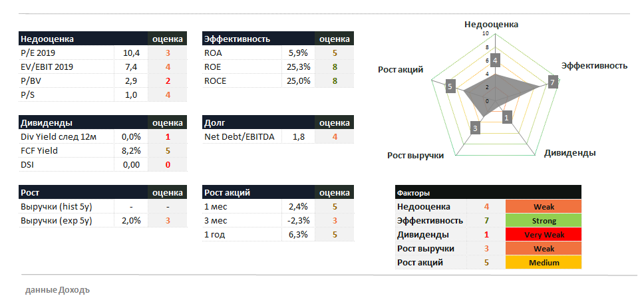Select the DSI row label
The height and width of the screenshot is (302, 644).
click(29, 164)
